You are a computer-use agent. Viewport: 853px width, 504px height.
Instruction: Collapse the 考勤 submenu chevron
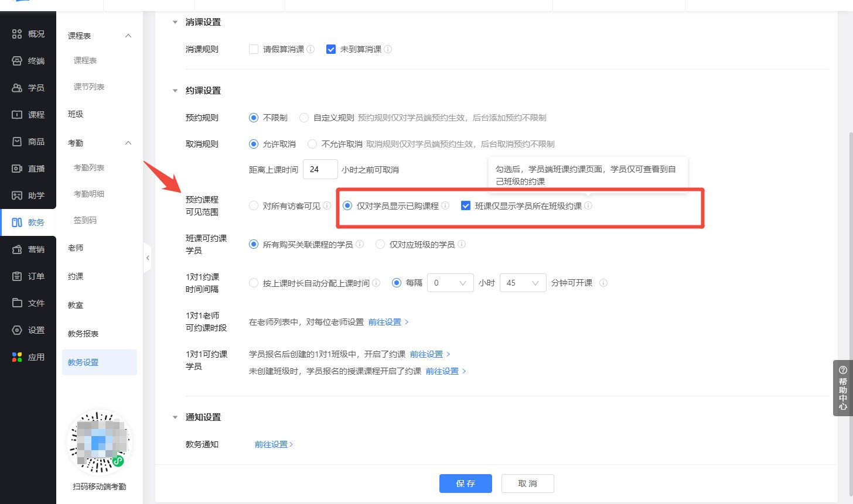click(128, 143)
